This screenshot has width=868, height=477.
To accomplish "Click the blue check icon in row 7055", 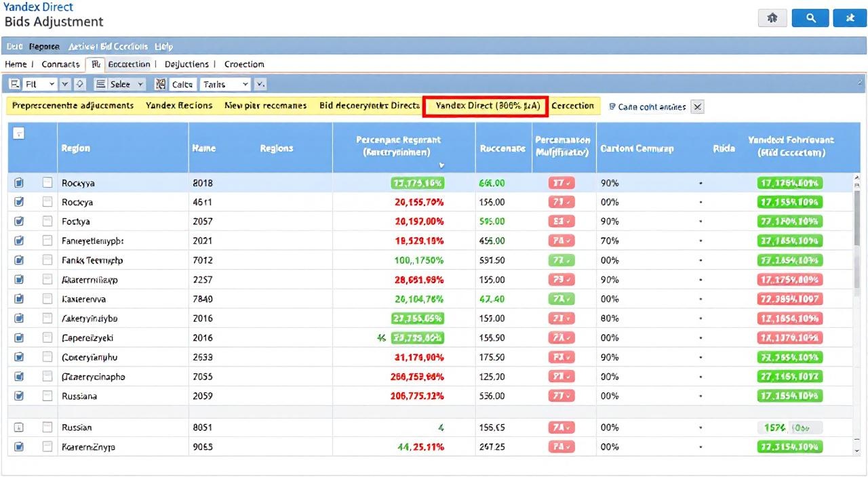I will click(x=19, y=377).
